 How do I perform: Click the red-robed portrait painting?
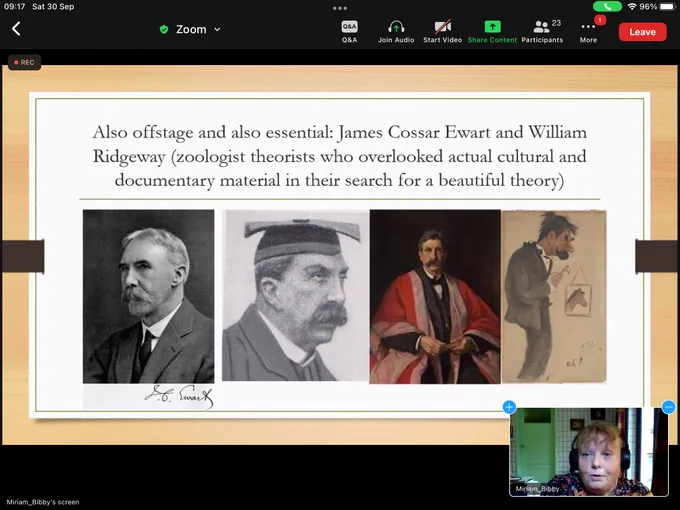(x=435, y=297)
